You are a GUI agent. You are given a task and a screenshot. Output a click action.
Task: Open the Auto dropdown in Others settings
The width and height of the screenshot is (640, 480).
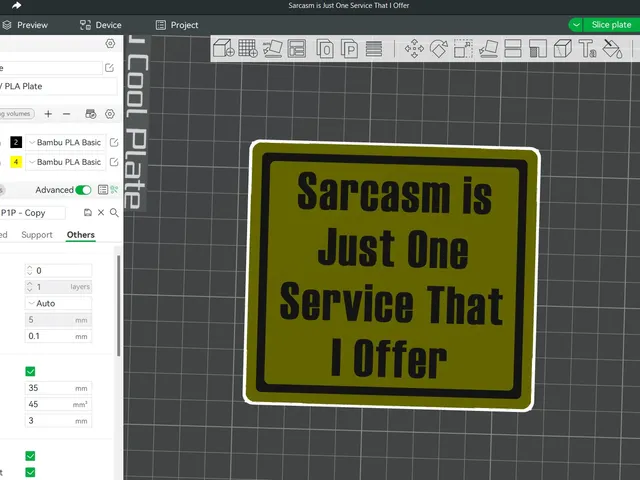click(58, 303)
